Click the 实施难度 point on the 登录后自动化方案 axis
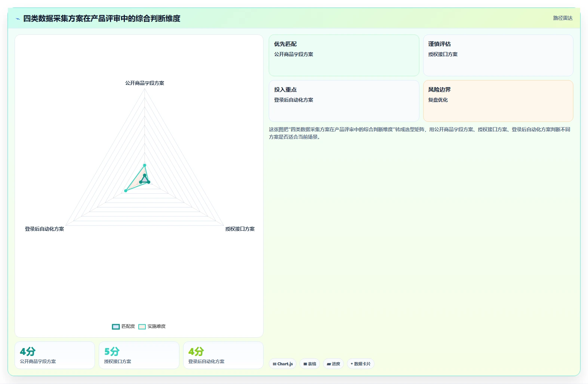 [x=126, y=191]
